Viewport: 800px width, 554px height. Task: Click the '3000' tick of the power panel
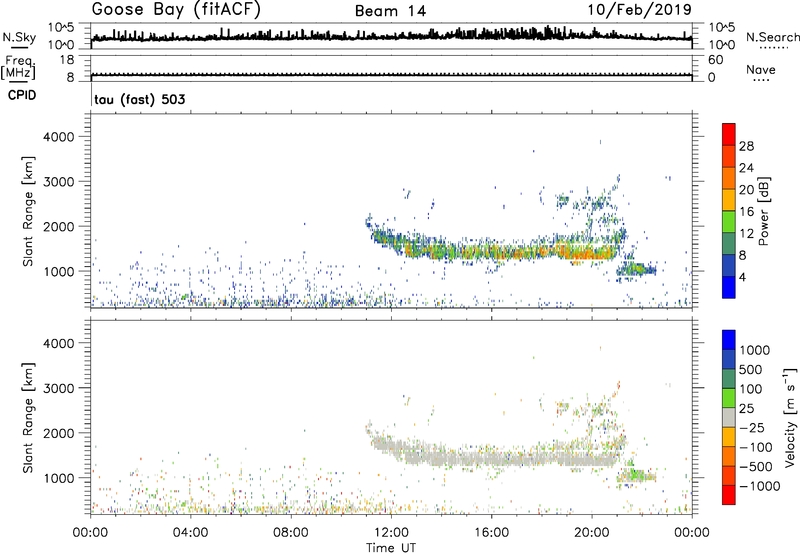[x=59, y=182]
